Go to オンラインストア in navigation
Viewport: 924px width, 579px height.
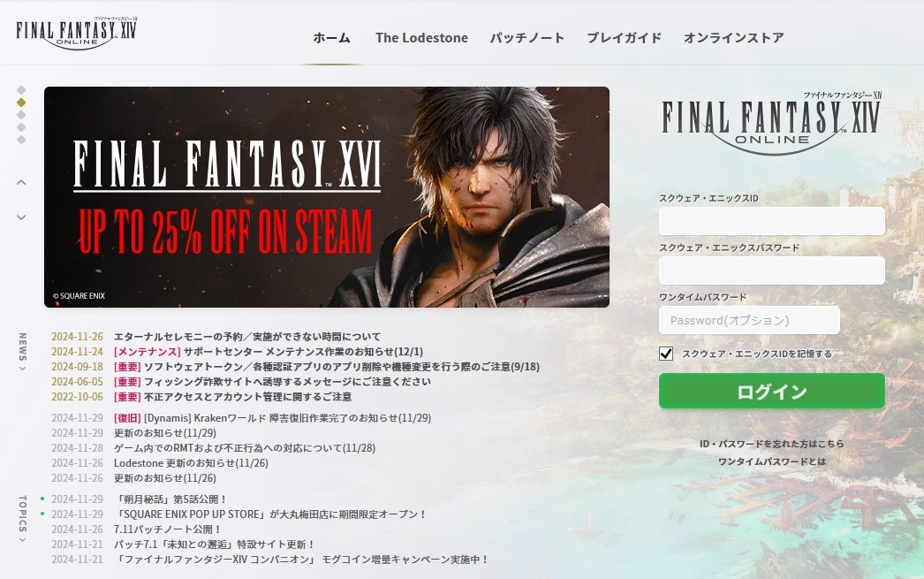point(734,38)
